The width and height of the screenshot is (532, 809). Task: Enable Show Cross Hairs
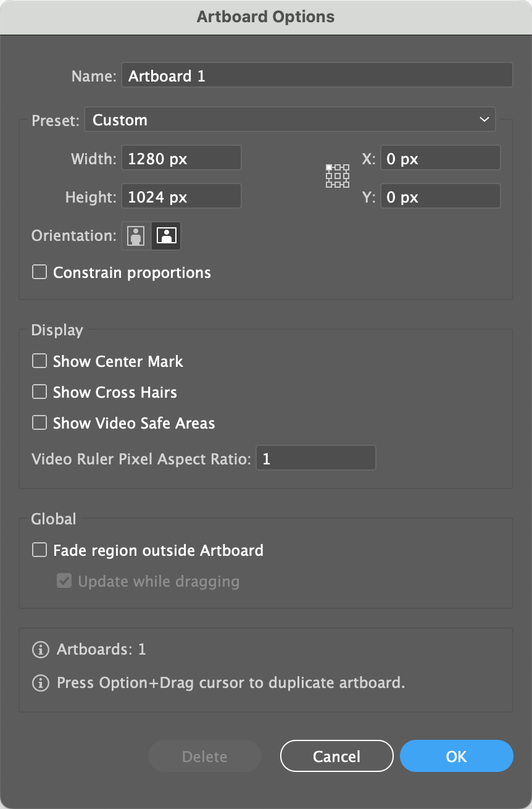(39, 391)
